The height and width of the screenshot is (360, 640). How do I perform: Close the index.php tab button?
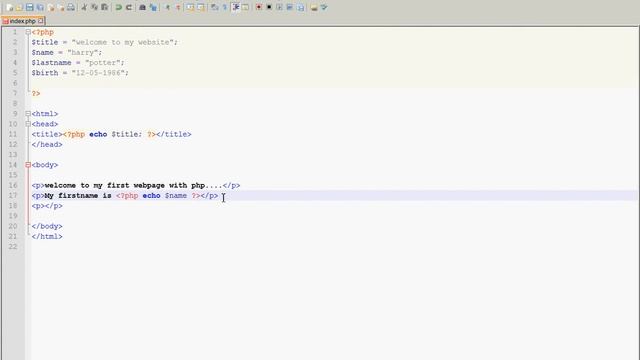(x=40, y=20)
